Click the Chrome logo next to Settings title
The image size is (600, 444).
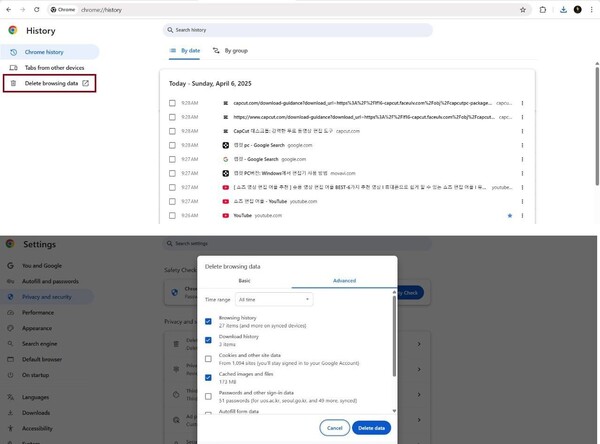coord(11,243)
